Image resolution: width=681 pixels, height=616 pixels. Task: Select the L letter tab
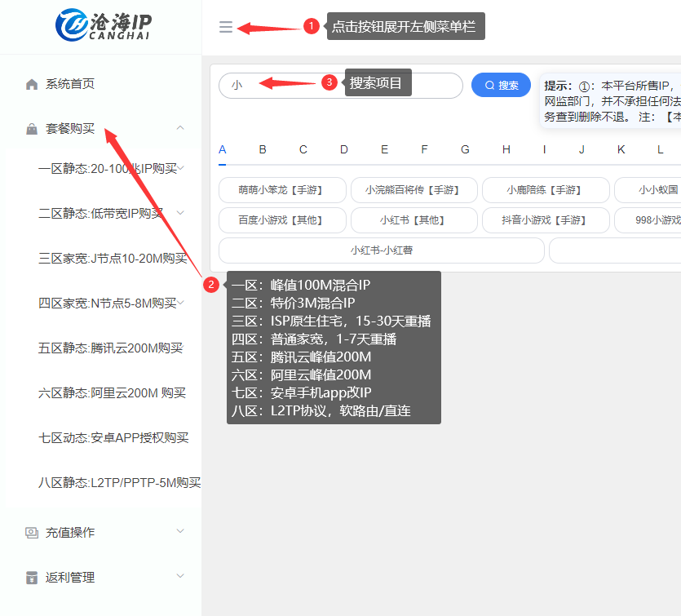coord(660,150)
